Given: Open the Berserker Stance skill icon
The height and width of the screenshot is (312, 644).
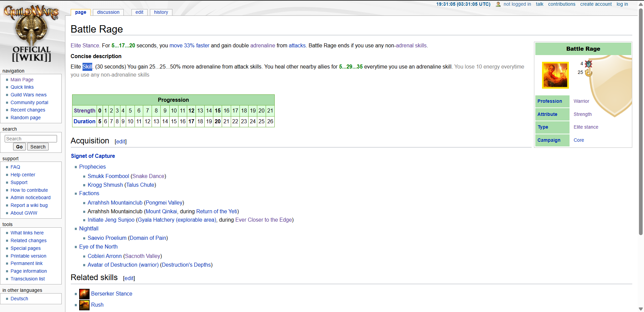Looking at the screenshot, I should (x=84, y=294).
